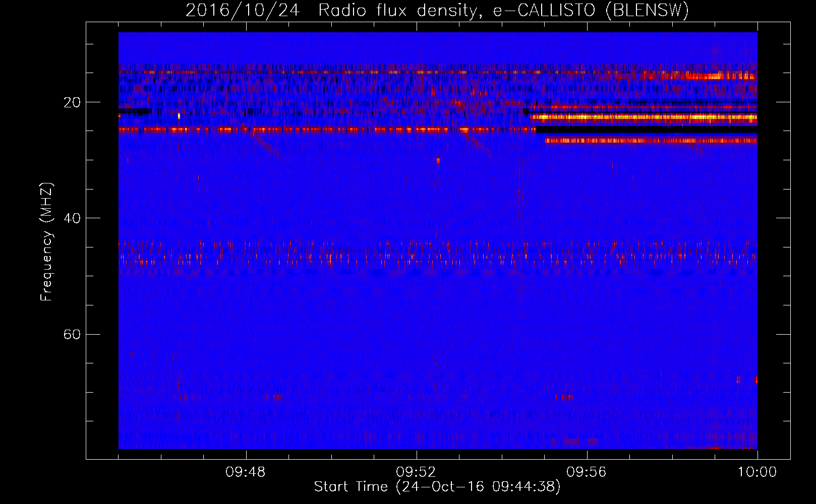Click the small red spot near 09:52 at 30 MHz
Viewport: 816px width, 504px height.
(x=438, y=161)
